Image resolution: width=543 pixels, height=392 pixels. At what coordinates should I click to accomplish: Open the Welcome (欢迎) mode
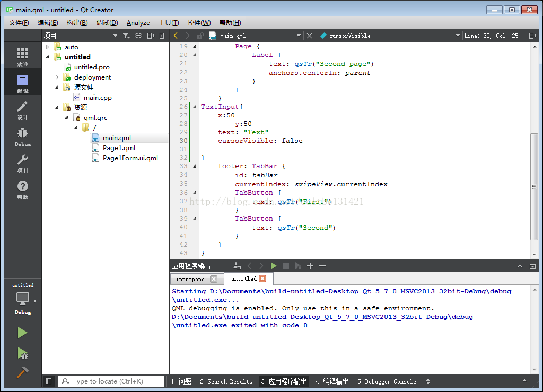pos(22,57)
